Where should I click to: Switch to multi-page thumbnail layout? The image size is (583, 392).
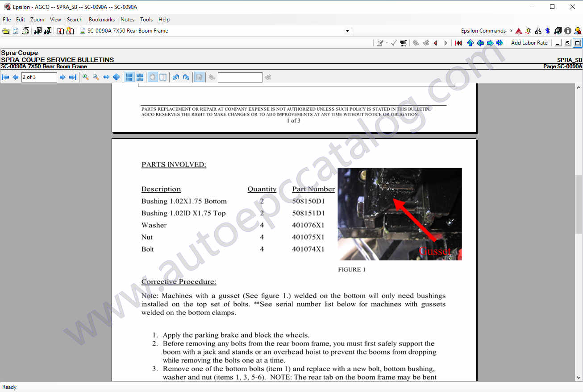tap(140, 77)
